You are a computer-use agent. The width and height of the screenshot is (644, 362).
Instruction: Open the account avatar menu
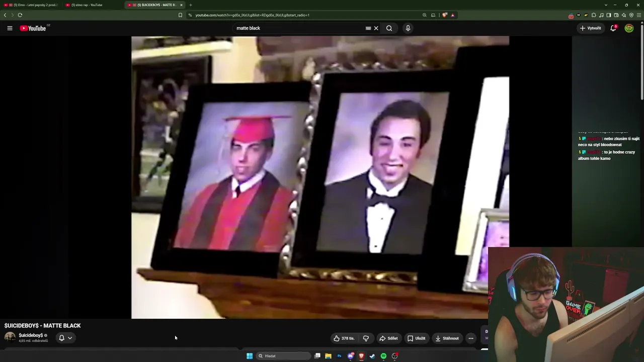(x=629, y=28)
